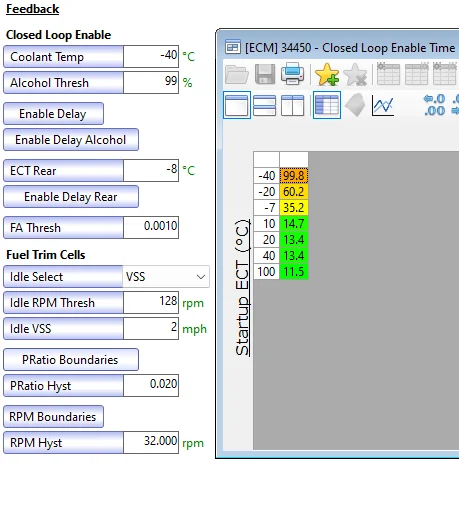Click the open folder icon in toolbar

[x=237, y=74]
